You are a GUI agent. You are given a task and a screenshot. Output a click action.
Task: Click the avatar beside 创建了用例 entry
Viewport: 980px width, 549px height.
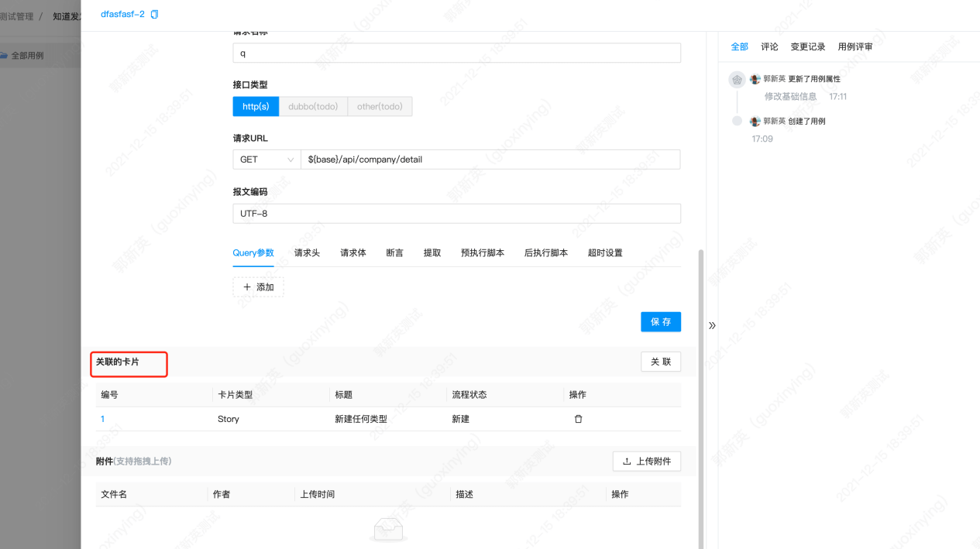click(x=755, y=121)
